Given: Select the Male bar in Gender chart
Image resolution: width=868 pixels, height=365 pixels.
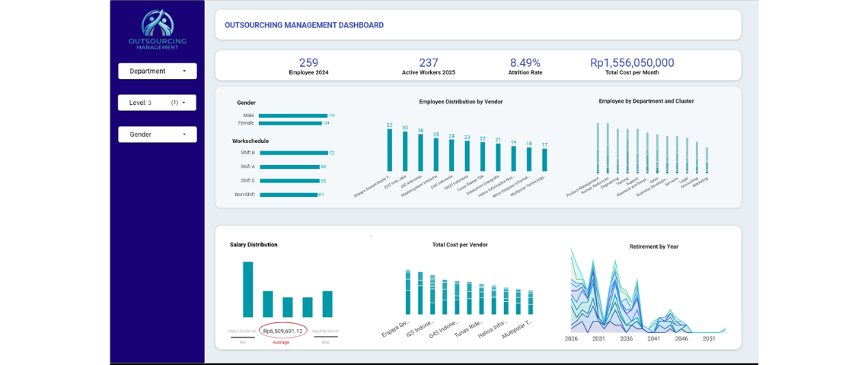Looking at the screenshot, I should tap(292, 116).
